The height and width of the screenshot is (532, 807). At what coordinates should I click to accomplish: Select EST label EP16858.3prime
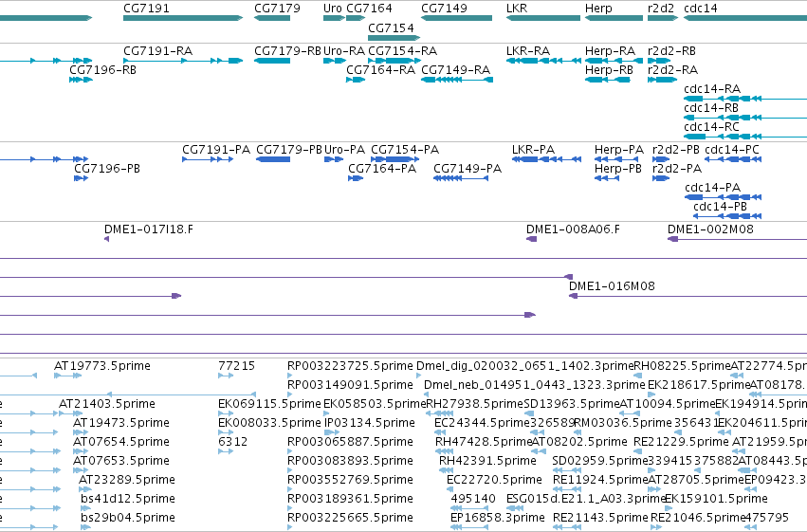[498, 518]
